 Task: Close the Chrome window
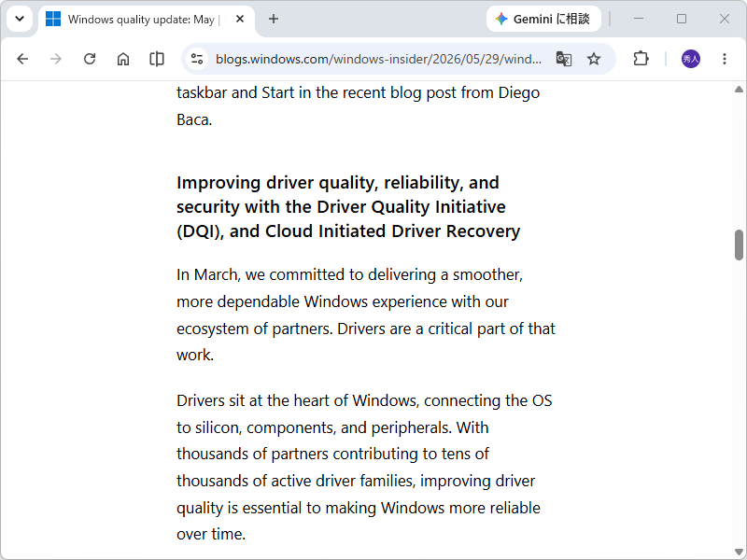click(725, 19)
